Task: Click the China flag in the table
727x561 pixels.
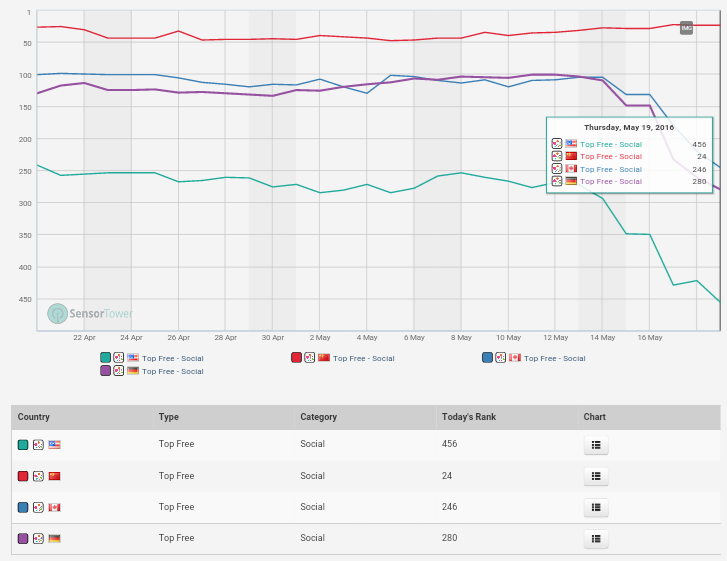Action: [x=55, y=476]
